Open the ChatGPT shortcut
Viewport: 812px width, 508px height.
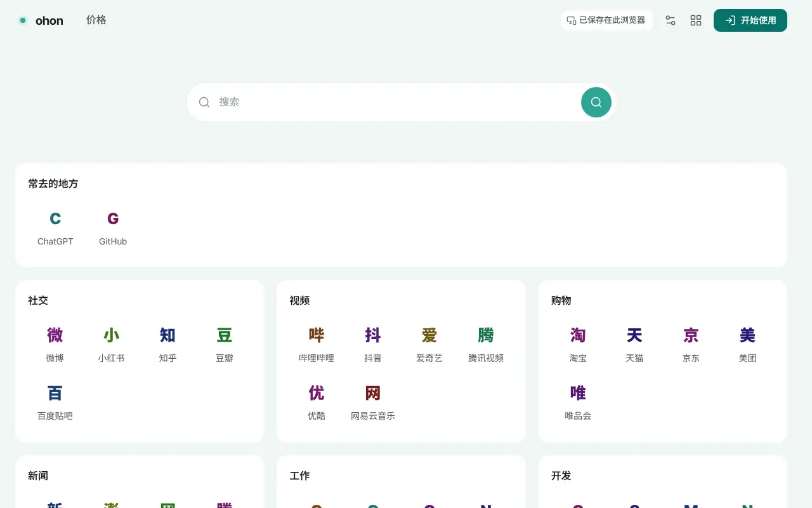pyautogui.click(x=55, y=228)
